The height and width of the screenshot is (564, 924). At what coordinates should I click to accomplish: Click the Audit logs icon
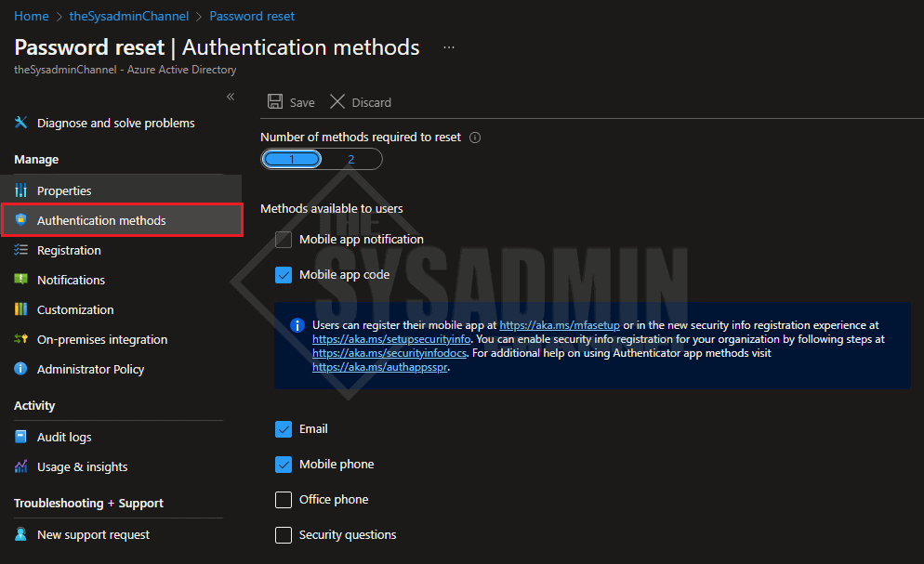pos(20,437)
